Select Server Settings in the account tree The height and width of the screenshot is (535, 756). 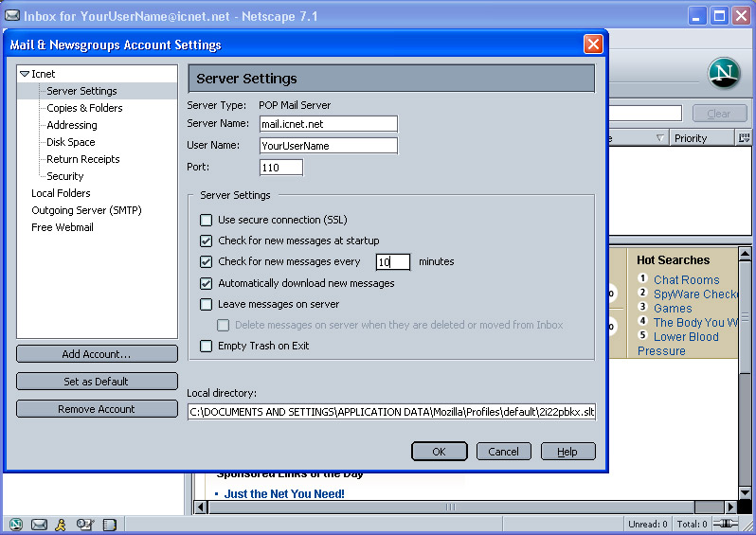[x=82, y=91]
